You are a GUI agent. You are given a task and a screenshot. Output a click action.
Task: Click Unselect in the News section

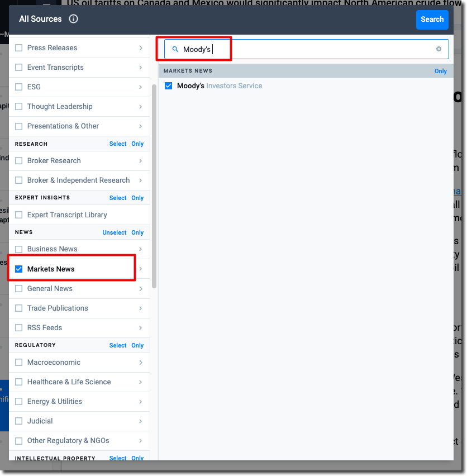(x=114, y=232)
